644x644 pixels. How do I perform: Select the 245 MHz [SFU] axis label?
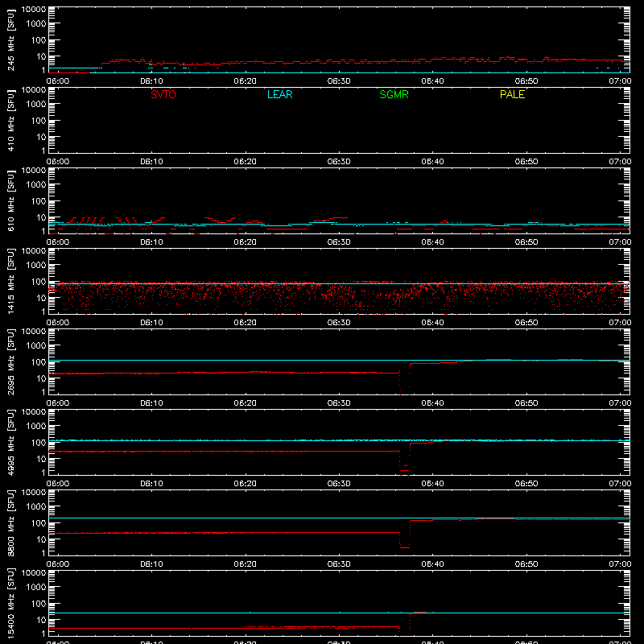pyautogui.click(x=10, y=40)
